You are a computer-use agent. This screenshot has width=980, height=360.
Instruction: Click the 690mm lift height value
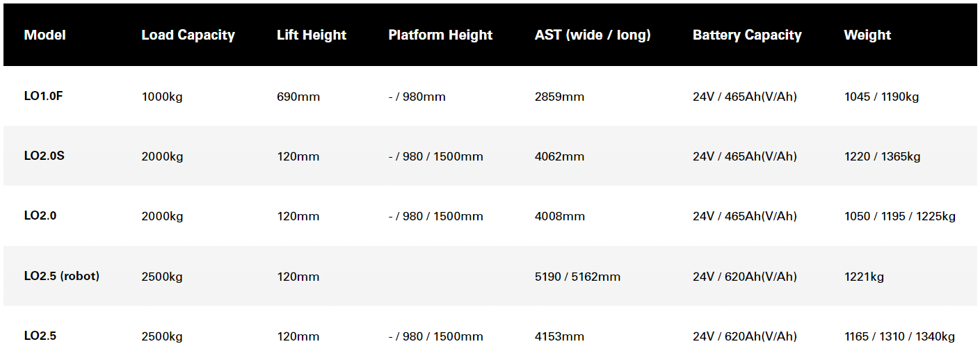coord(298,97)
